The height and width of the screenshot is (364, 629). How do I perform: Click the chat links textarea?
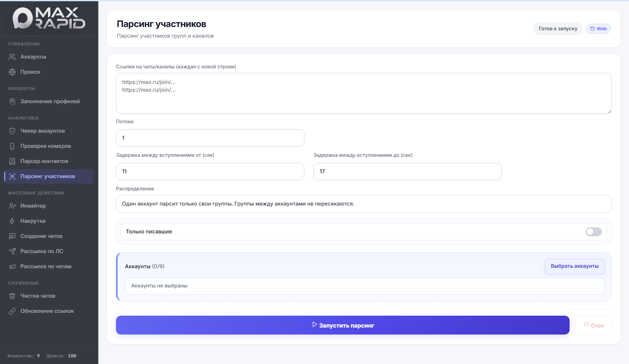(363, 93)
